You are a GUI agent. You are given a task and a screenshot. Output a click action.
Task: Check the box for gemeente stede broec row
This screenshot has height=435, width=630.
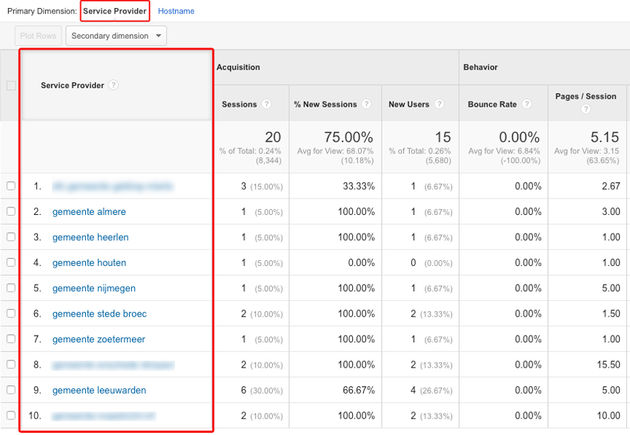point(11,313)
